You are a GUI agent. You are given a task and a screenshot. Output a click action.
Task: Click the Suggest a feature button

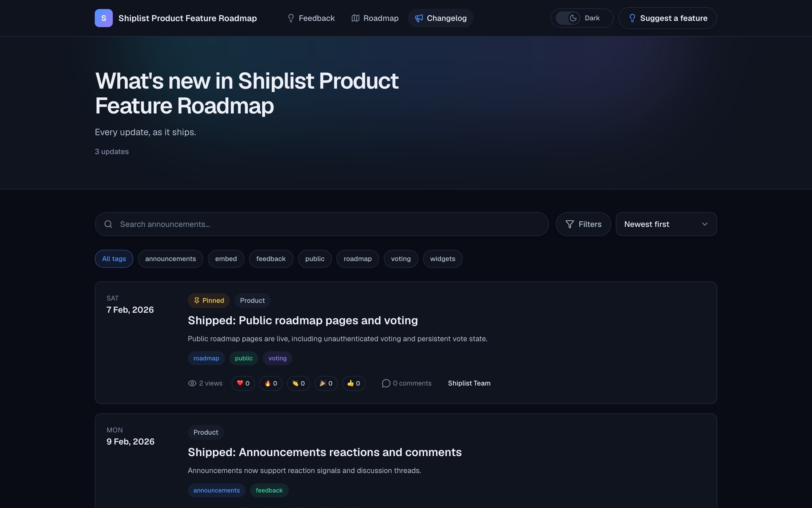(667, 18)
